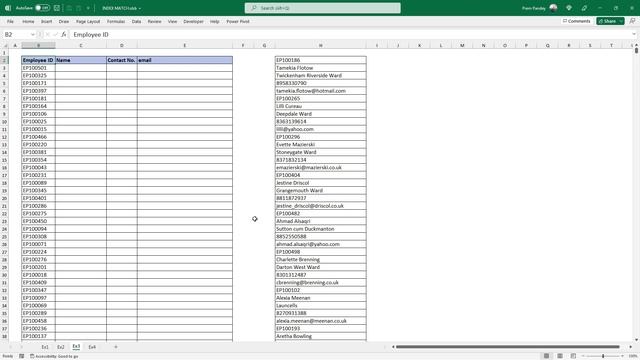
Task: Open the File menu
Action: pyautogui.click(x=10, y=21)
